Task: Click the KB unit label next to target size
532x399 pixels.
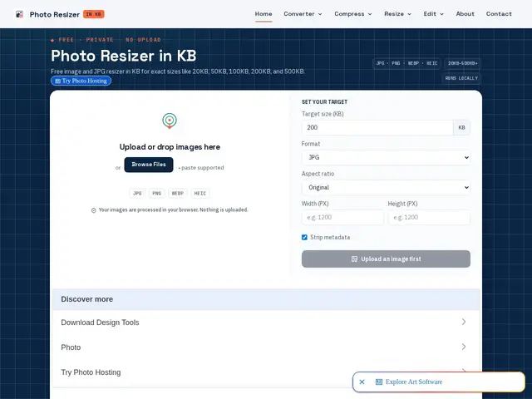Action: (x=462, y=127)
